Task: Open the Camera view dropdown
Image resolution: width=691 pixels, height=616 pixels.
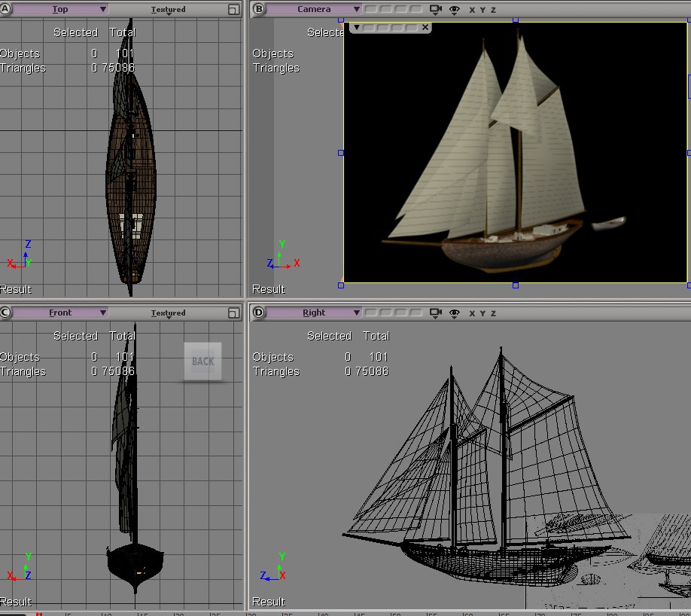Action: click(314, 10)
